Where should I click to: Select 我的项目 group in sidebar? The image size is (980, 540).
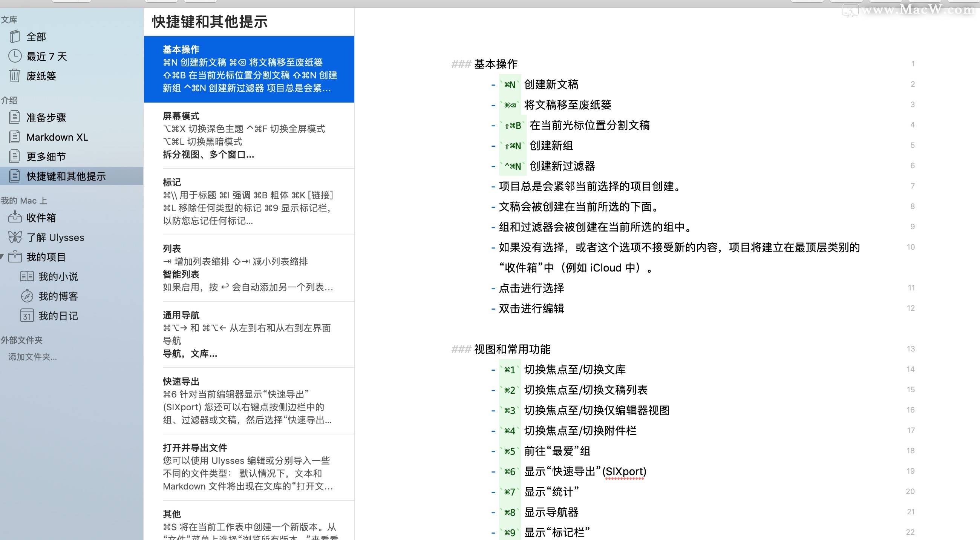tap(46, 257)
